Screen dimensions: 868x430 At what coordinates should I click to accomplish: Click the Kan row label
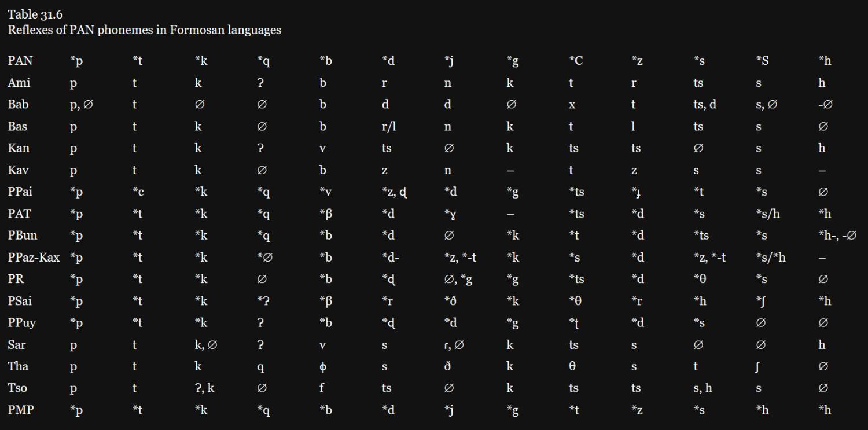(x=19, y=148)
